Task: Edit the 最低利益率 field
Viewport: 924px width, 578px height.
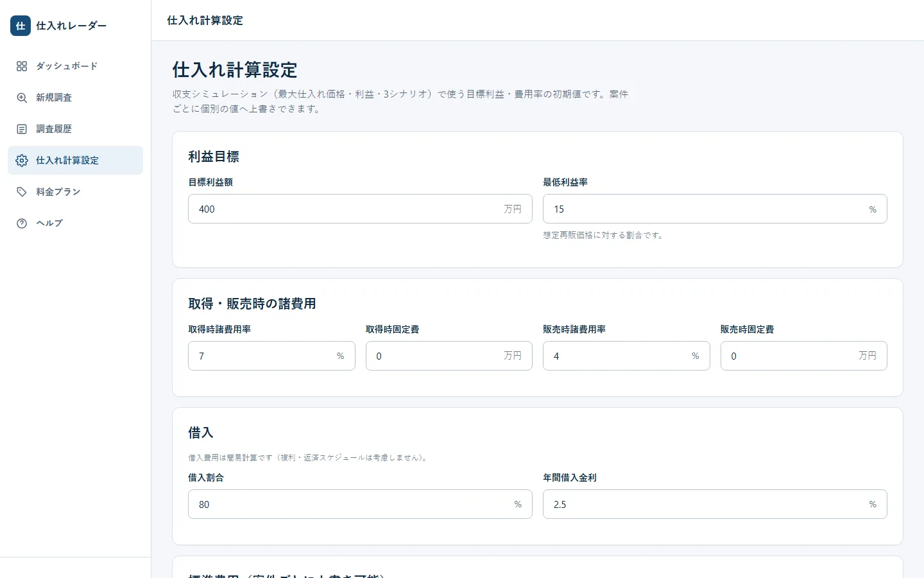Action: (x=715, y=209)
